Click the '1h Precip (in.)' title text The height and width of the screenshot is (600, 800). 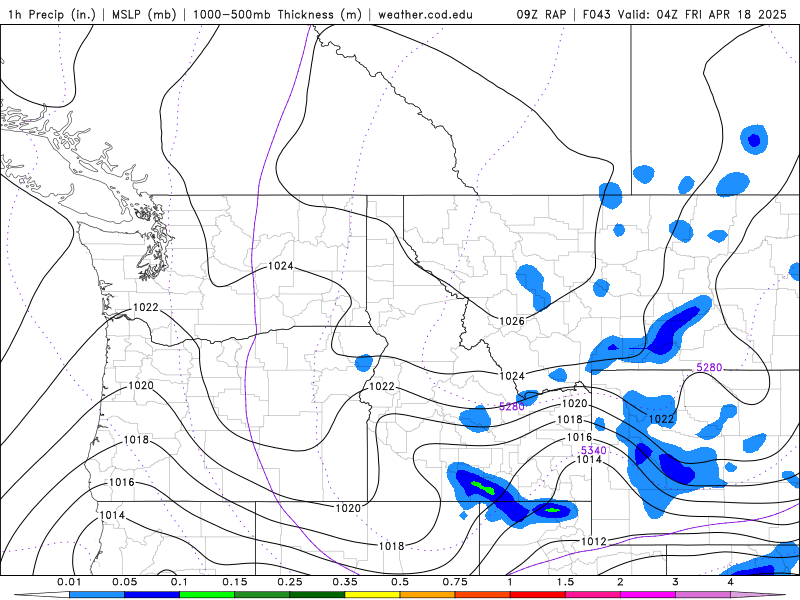[x=52, y=14]
